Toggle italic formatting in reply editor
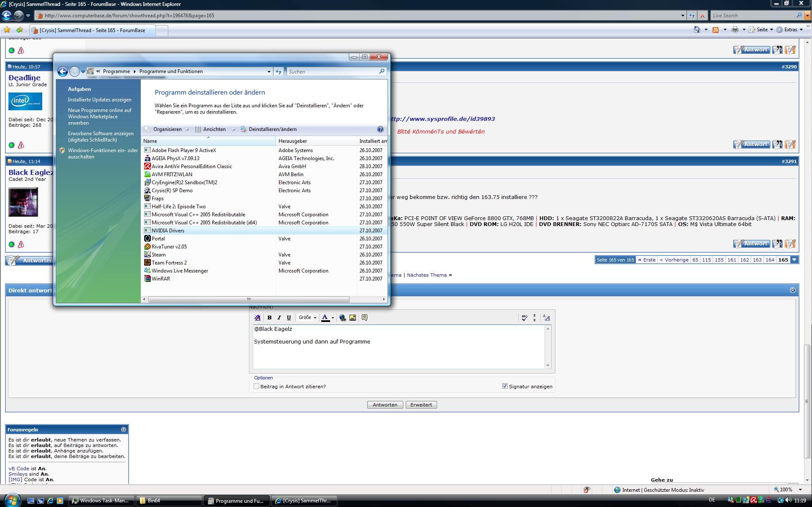The image size is (812, 507). (x=279, y=318)
